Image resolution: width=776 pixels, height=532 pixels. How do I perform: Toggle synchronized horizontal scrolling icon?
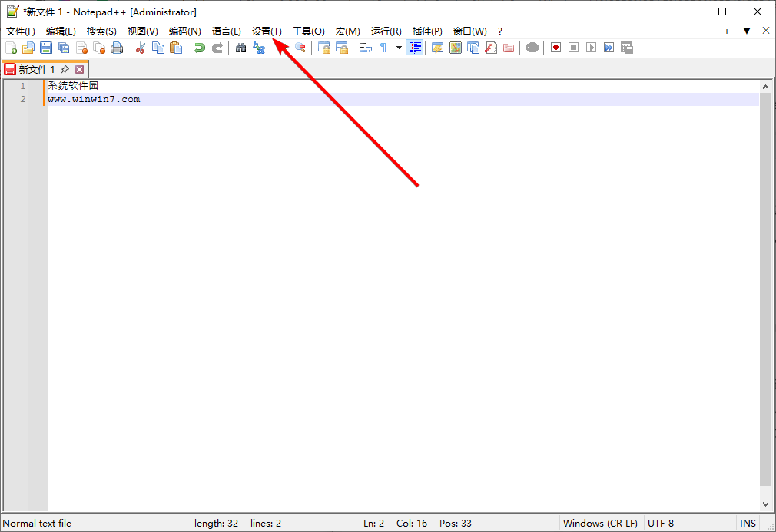pos(342,48)
